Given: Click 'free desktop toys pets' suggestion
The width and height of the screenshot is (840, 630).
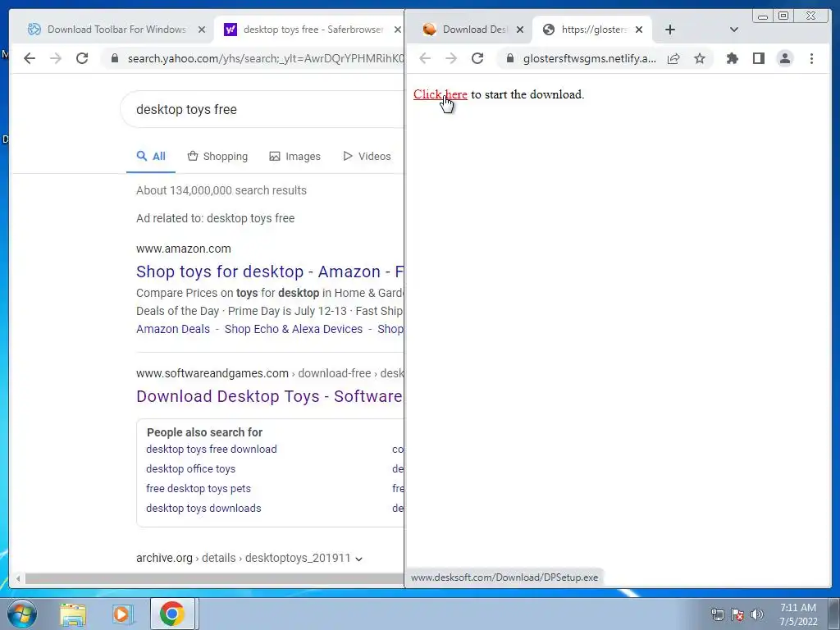Looking at the screenshot, I should [x=199, y=489].
